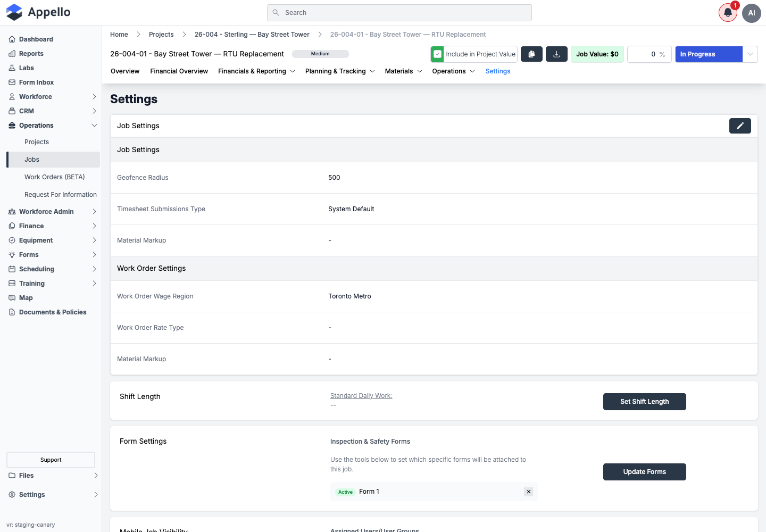This screenshot has width=766, height=532.
Task: Click the Documents & Policies file icon
Action: tap(12, 312)
